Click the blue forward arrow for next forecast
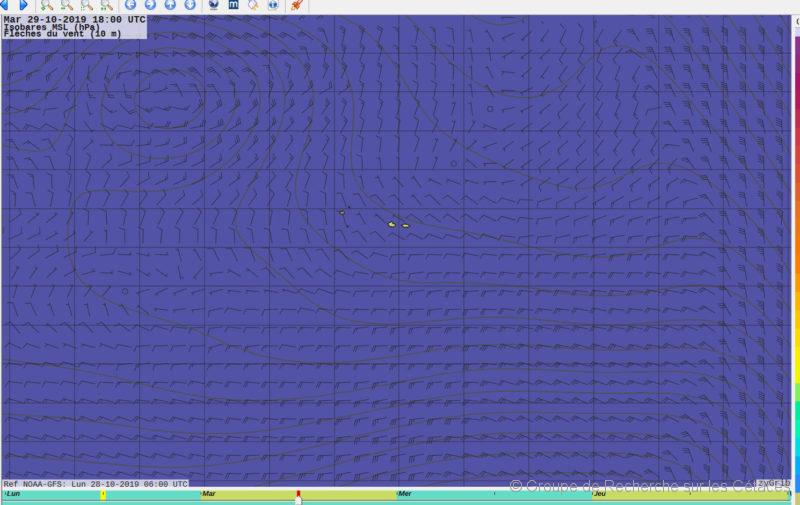 [24, 5]
